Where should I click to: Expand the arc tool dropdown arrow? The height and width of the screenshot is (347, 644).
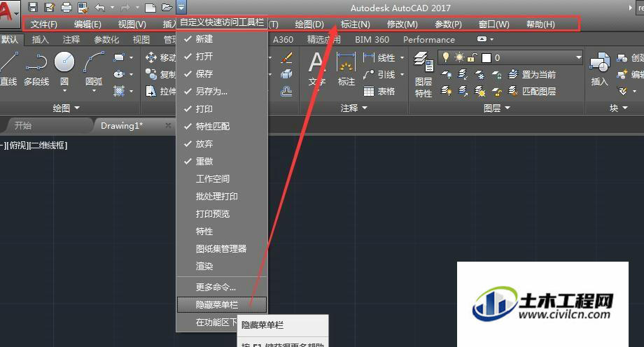[94, 91]
